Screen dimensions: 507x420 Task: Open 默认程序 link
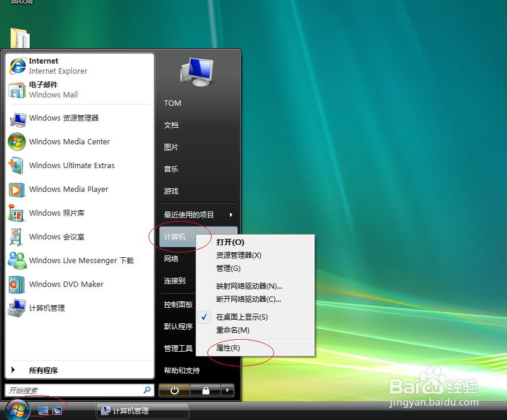[178, 326]
